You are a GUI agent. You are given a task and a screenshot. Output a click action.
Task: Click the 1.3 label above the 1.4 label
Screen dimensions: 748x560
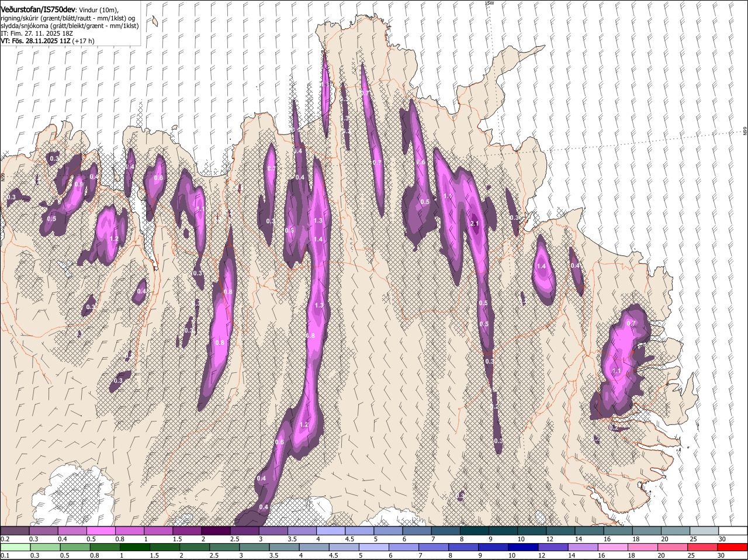click(318, 220)
